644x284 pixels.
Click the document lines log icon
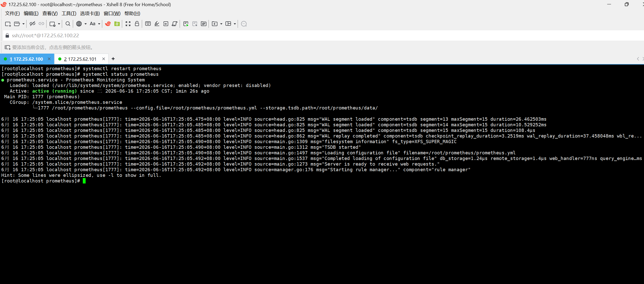tap(204, 24)
